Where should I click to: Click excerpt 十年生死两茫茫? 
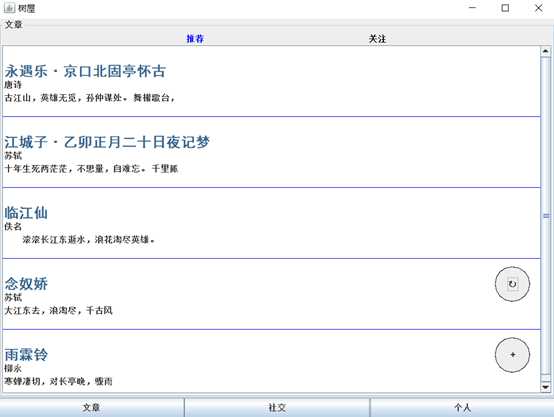pyautogui.click(x=91, y=169)
